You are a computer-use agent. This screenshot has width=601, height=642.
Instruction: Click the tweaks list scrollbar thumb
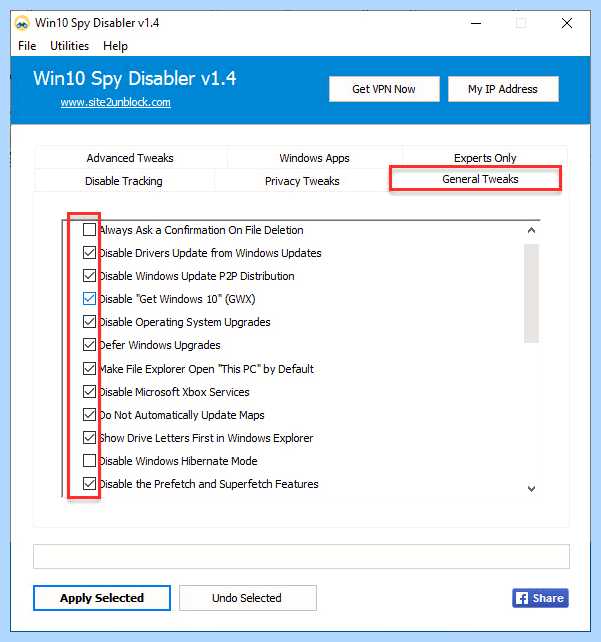[531, 293]
